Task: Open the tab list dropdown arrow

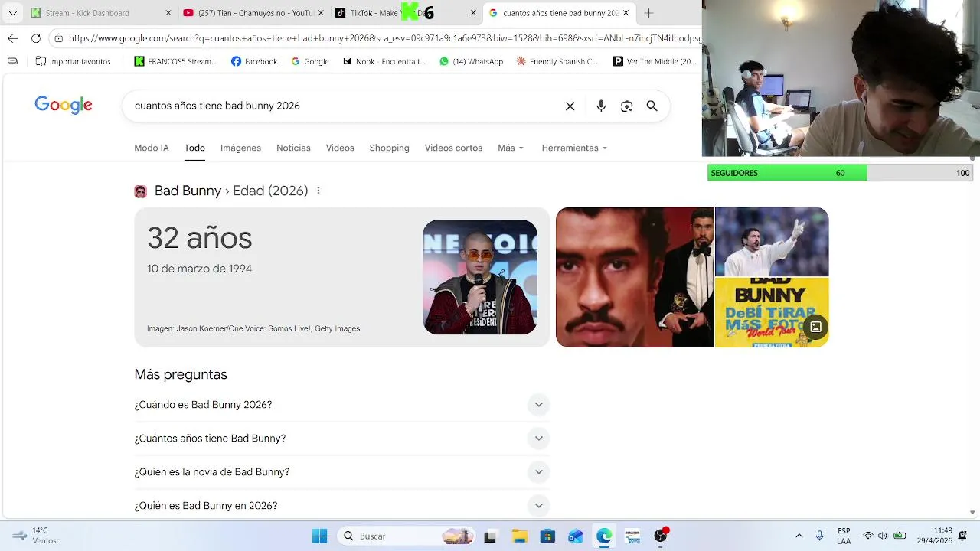Action: (x=12, y=13)
